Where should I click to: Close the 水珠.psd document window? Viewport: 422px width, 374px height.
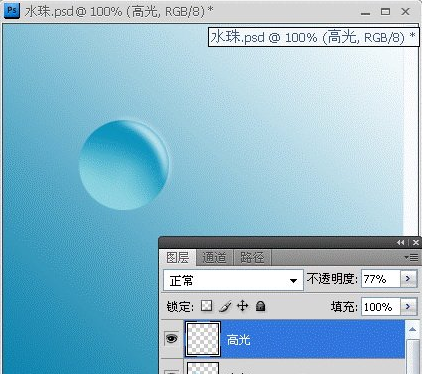point(405,12)
